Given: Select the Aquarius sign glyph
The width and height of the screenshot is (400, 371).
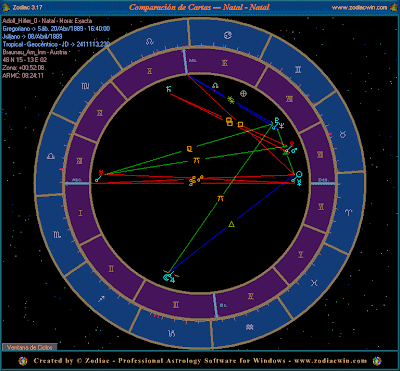Looking at the screenshot, I should click(249, 327).
